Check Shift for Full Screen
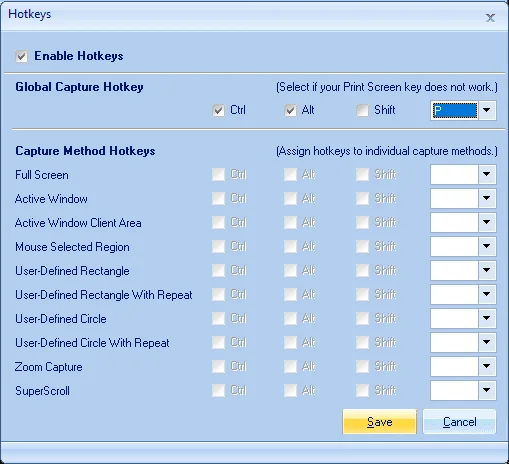 click(x=362, y=174)
